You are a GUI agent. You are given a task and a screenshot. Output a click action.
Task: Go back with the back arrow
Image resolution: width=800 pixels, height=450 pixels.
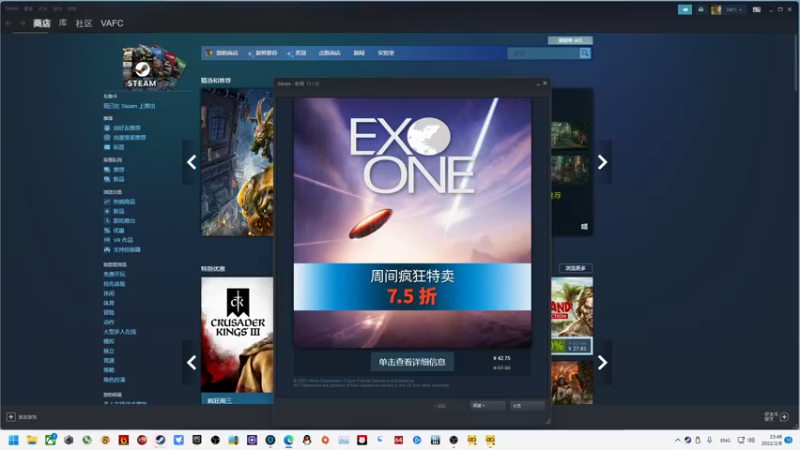8,23
